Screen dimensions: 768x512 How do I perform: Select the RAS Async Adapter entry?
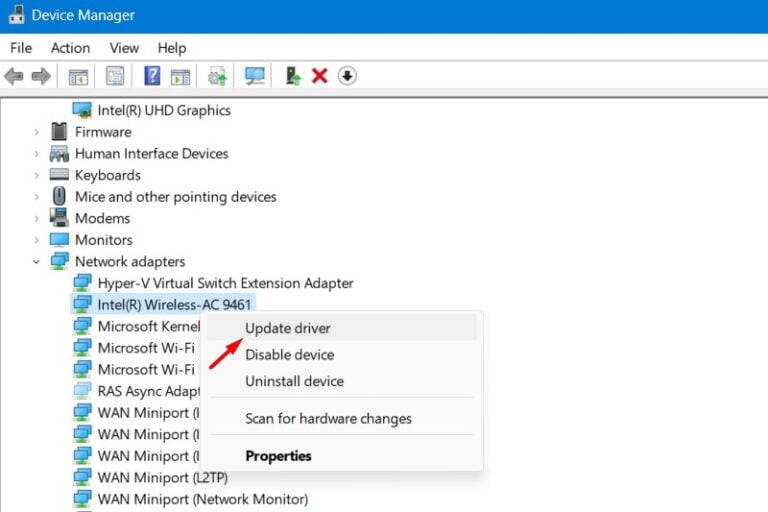(x=148, y=391)
